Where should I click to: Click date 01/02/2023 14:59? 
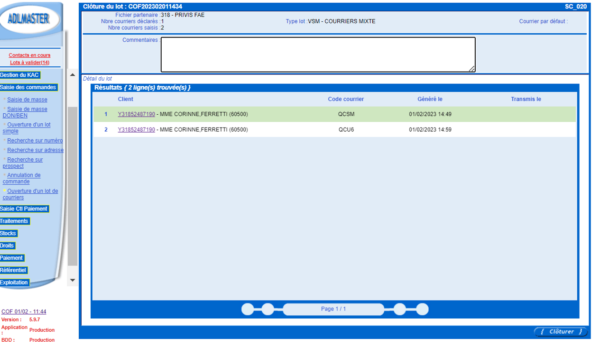430,129
